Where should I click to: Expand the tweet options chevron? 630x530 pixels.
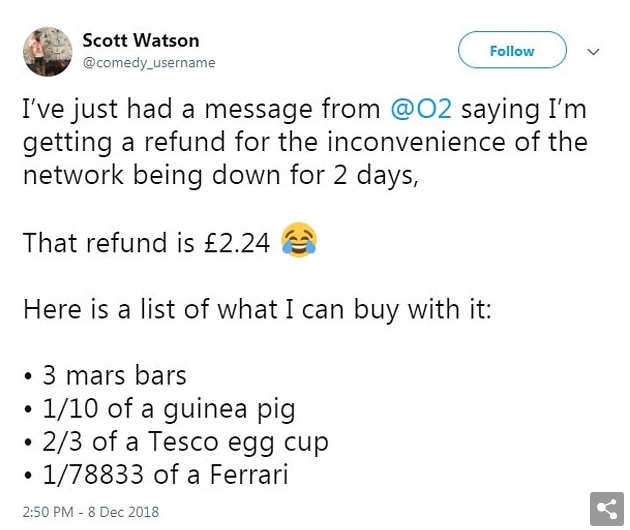[593, 51]
